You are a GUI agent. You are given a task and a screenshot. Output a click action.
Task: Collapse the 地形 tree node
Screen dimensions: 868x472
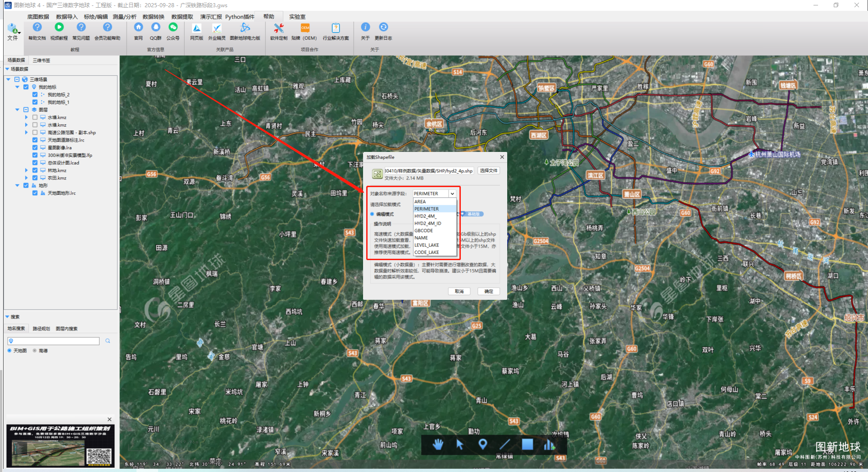[18, 185]
